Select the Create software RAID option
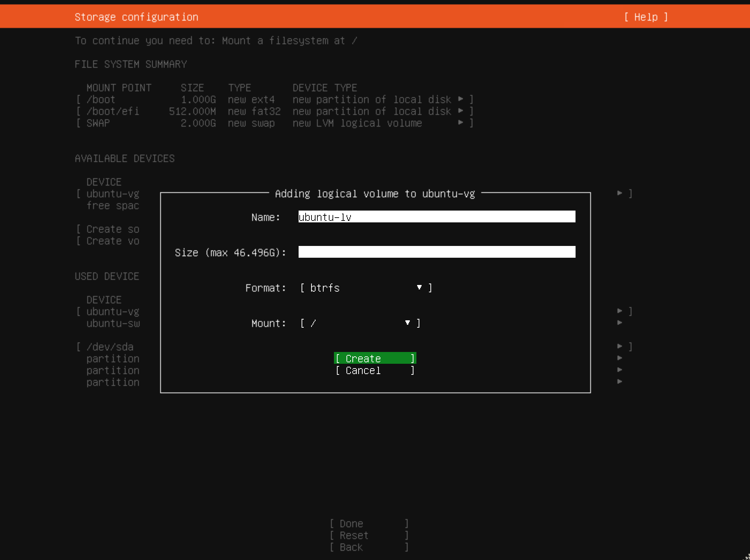Screen dimensions: 750x560 (108, 229)
